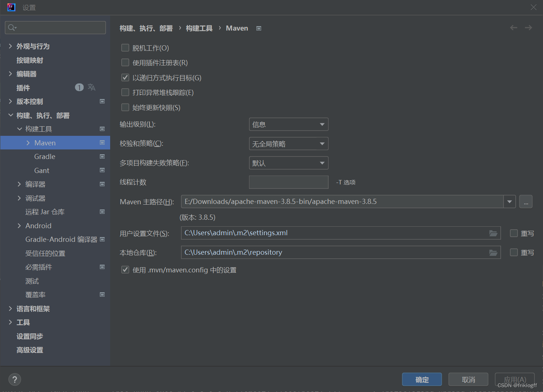
Task: Click the update badge showing 1 beside 插件
Action: pyautogui.click(x=79, y=87)
